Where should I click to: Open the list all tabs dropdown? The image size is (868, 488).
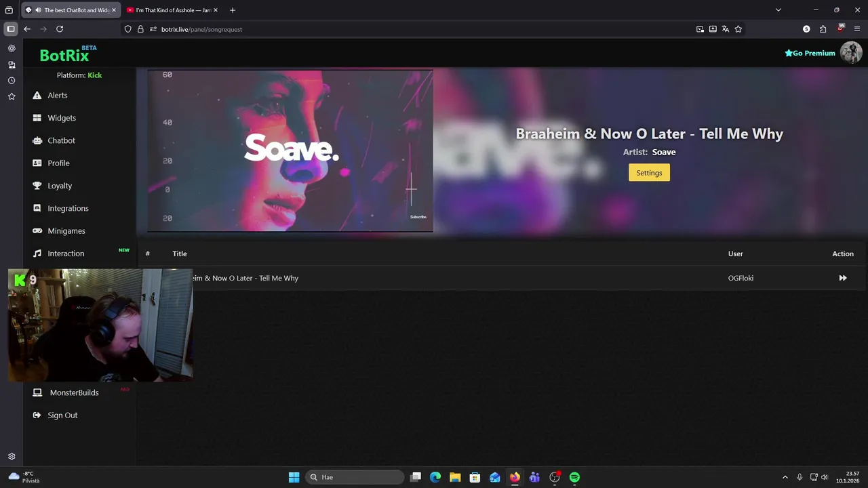coord(778,10)
